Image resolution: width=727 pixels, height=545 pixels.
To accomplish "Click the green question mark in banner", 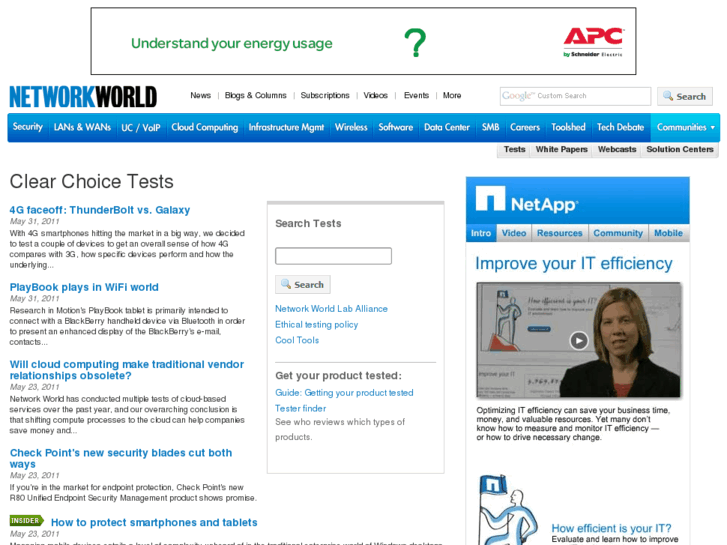I will pos(415,43).
